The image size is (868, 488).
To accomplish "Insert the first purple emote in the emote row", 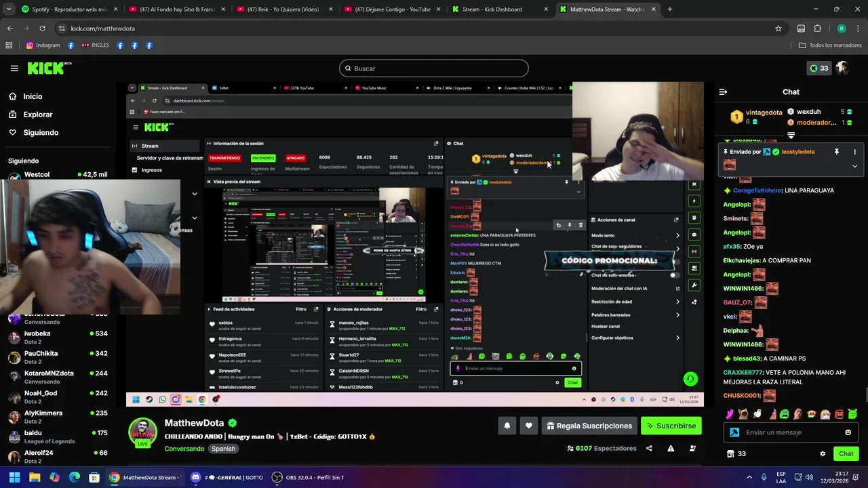I will pos(730,414).
